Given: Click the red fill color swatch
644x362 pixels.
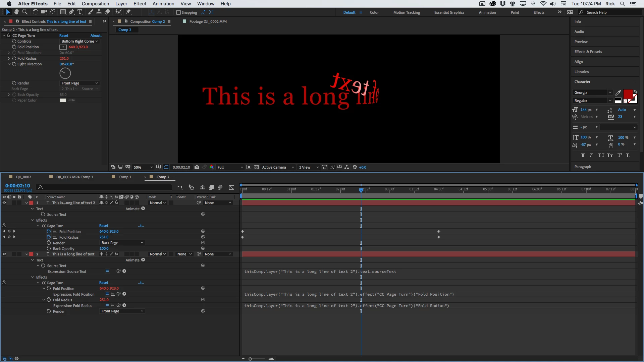Looking at the screenshot, I should [628, 94].
